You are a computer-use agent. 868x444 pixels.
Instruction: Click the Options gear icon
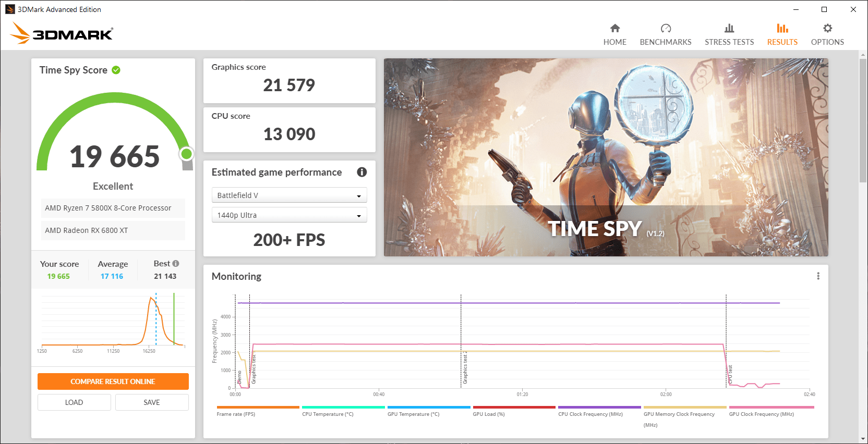tap(827, 28)
